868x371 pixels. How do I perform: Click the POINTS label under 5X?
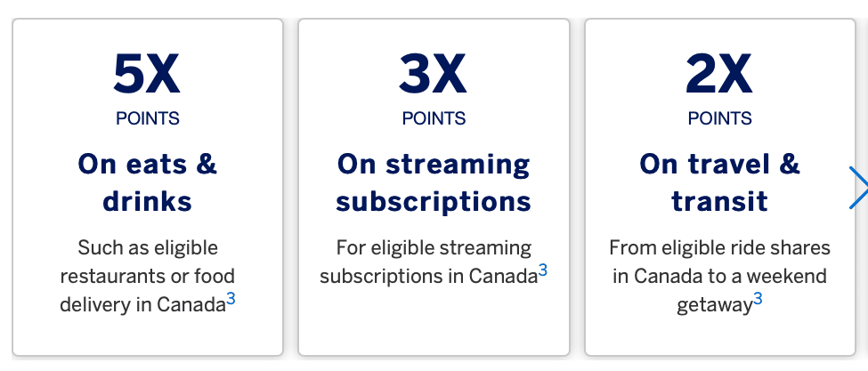147,118
